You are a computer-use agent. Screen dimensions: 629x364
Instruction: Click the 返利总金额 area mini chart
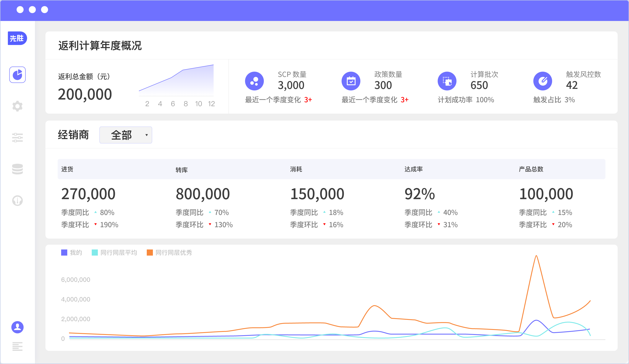click(176, 80)
